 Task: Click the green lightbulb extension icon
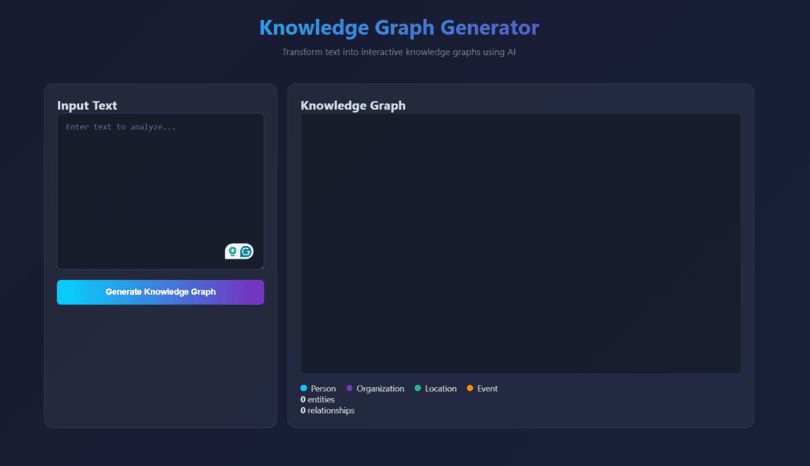(x=232, y=252)
